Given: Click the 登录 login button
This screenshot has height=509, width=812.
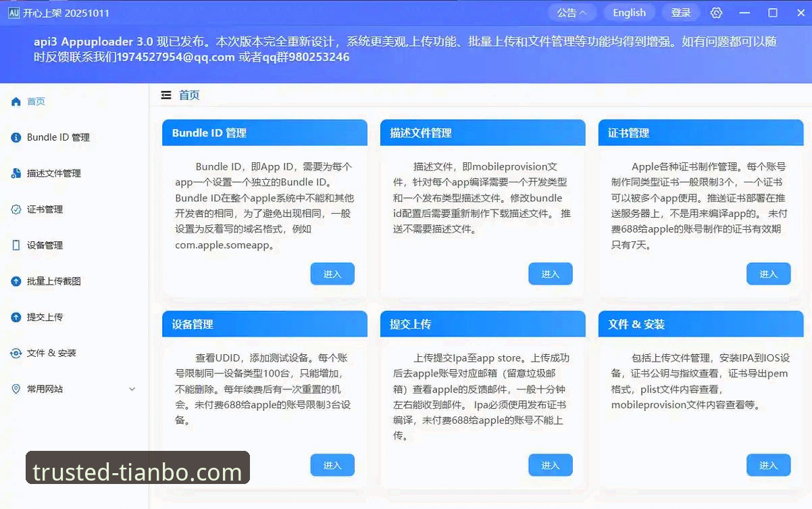Looking at the screenshot, I should tap(680, 11).
